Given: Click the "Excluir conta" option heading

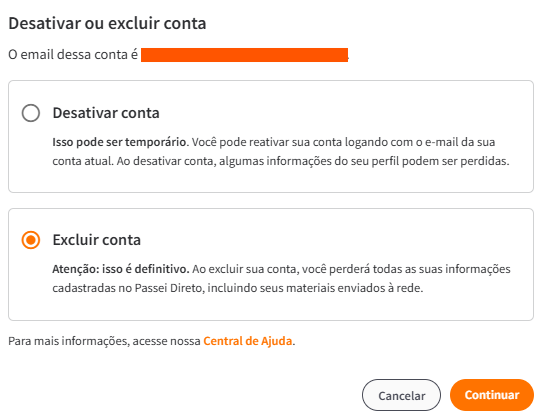Looking at the screenshot, I should click(x=96, y=240).
